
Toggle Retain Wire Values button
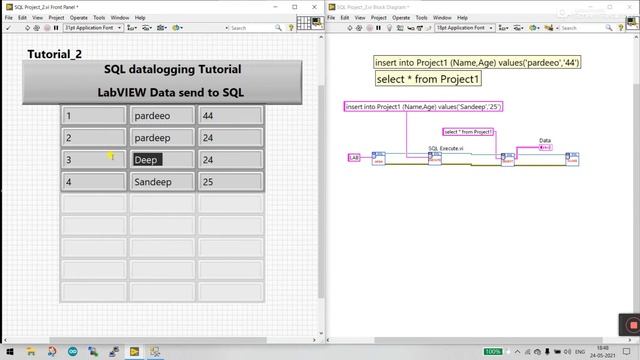[400, 28]
